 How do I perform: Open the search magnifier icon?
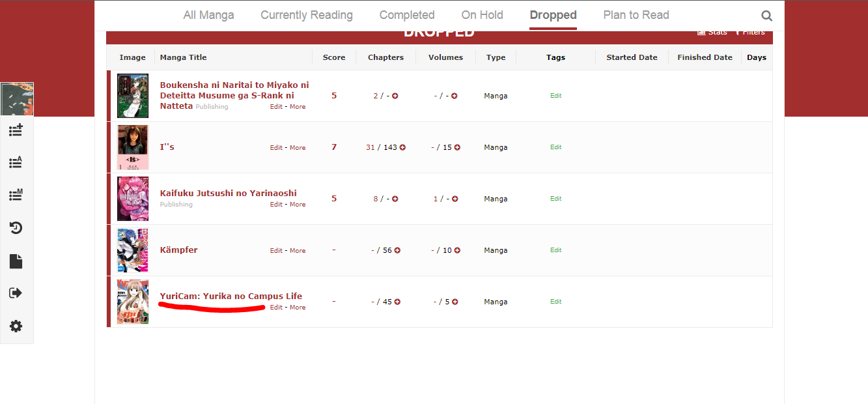coord(766,16)
